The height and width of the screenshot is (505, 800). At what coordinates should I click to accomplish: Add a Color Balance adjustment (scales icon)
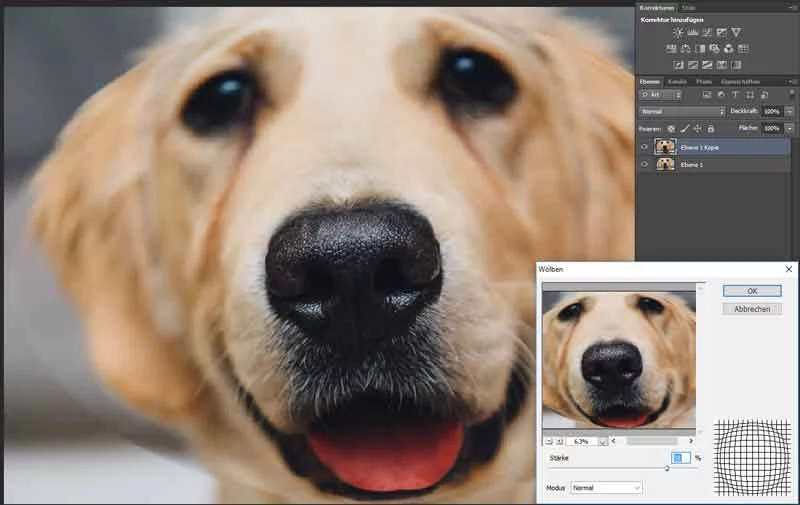tap(685, 48)
